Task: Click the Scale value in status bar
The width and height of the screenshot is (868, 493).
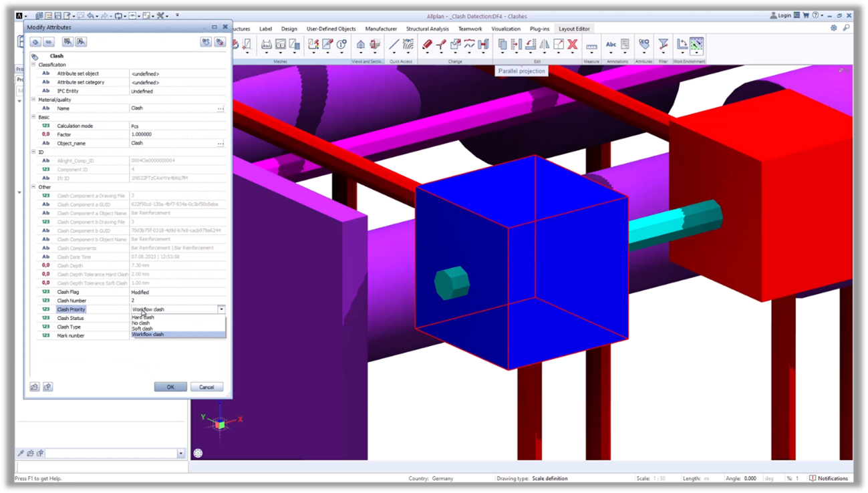Action: tap(660, 478)
